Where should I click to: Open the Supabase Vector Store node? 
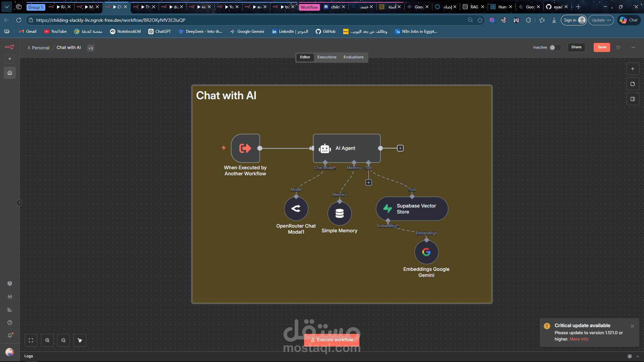[412, 209]
